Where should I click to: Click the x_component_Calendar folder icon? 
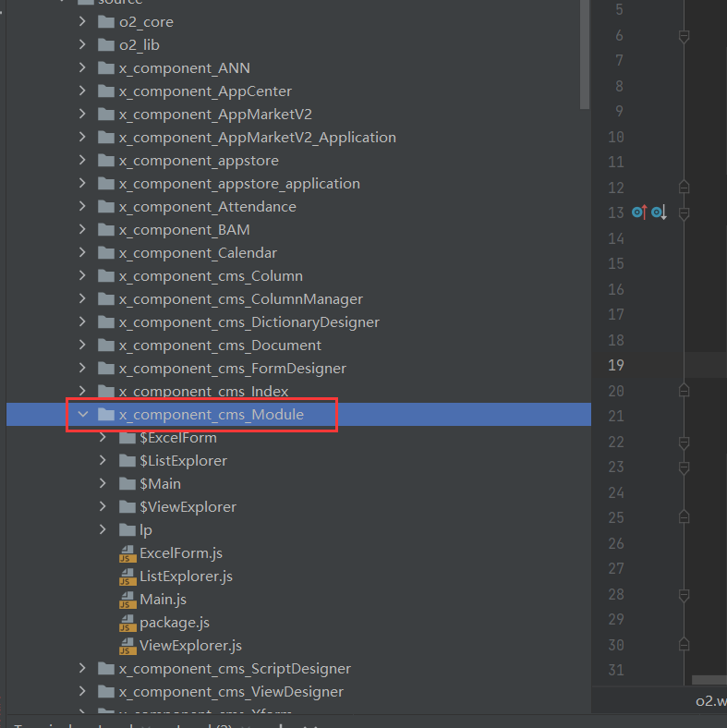click(106, 252)
